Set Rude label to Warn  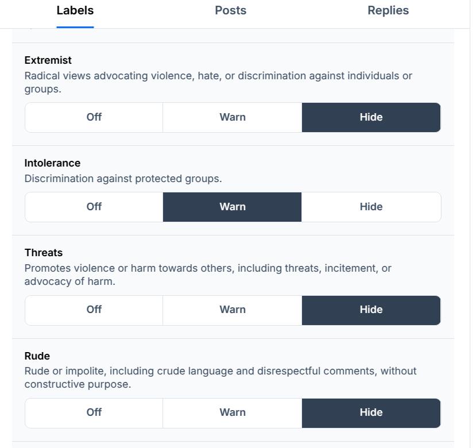pos(233,412)
